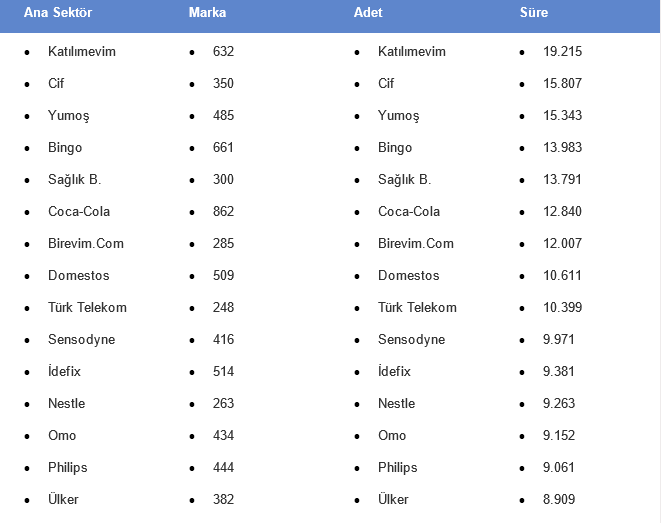The width and height of the screenshot is (661, 523).
Task: Click Türk Telekom under Ana Sektör
Action: (87, 307)
